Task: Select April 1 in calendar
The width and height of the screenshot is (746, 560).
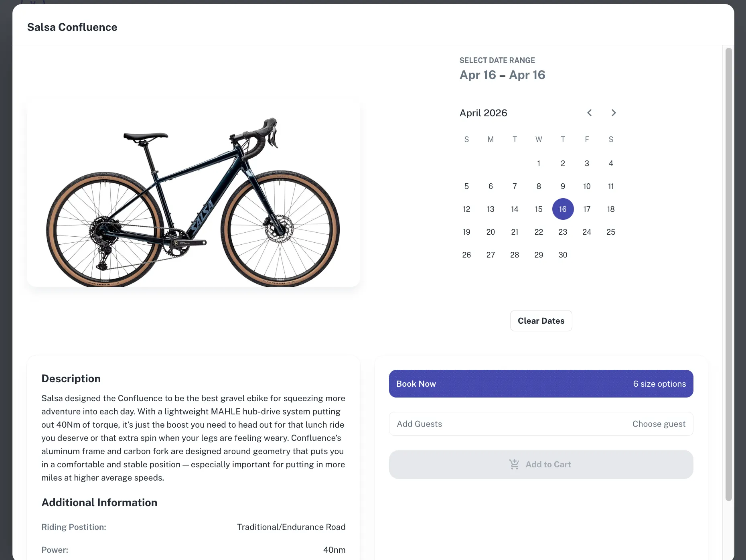Action: (x=539, y=163)
